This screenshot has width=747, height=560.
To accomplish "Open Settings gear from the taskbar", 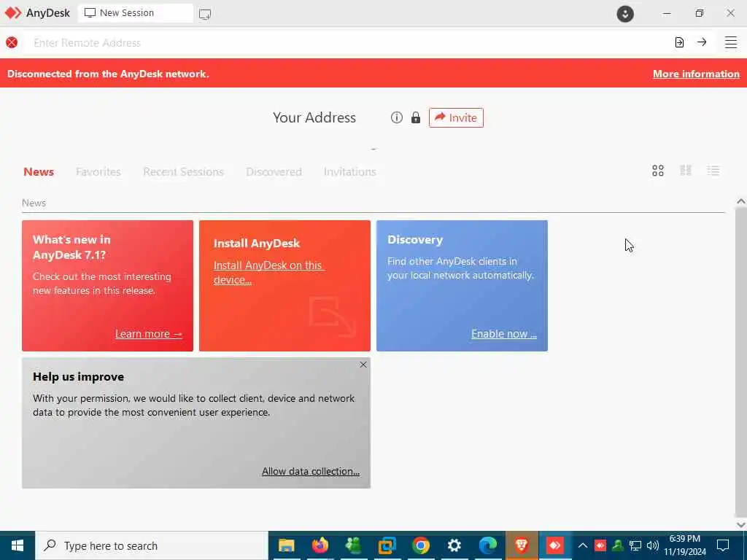I will coord(454,545).
